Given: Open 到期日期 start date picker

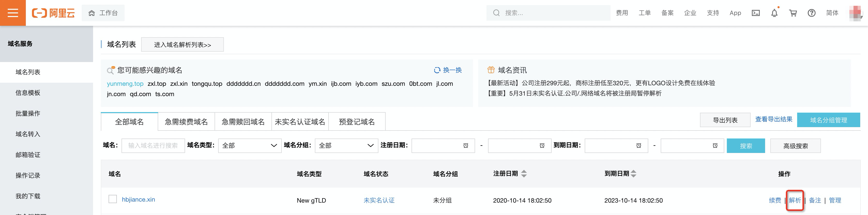Looking at the screenshot, I should pos(616,145).
